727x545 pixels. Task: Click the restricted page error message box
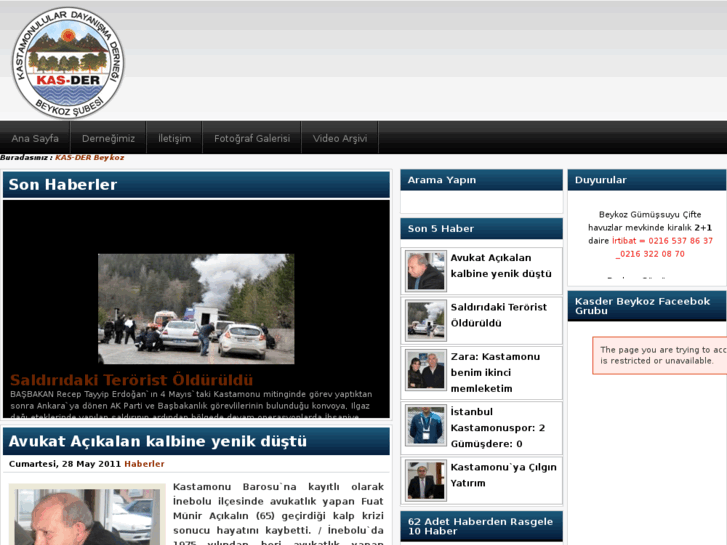[x=660, y=355]
